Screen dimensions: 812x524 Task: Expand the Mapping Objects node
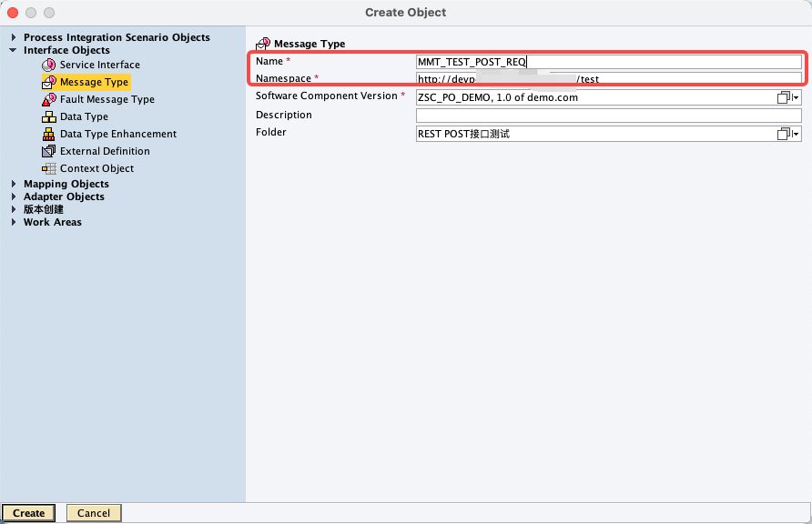[x=14, y=184]
